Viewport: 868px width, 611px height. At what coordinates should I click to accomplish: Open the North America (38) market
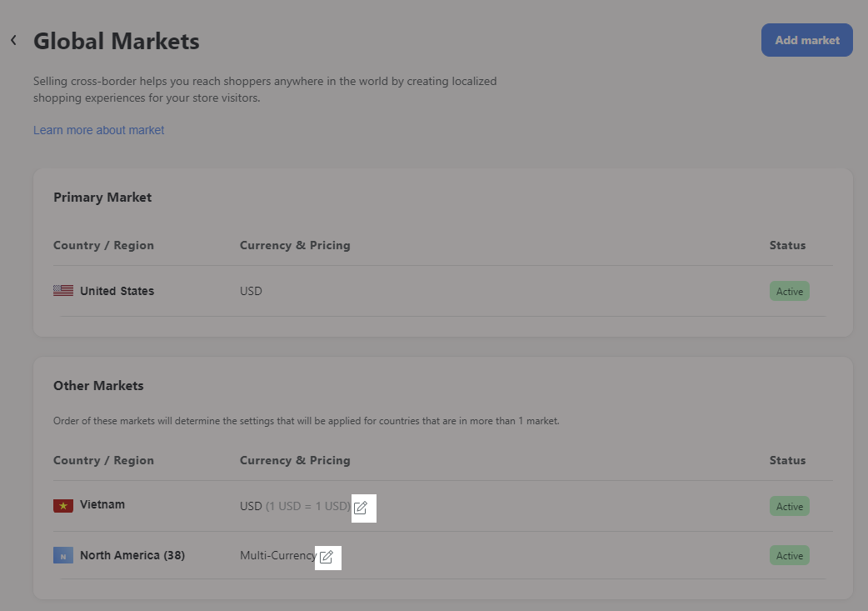[132, 555]
